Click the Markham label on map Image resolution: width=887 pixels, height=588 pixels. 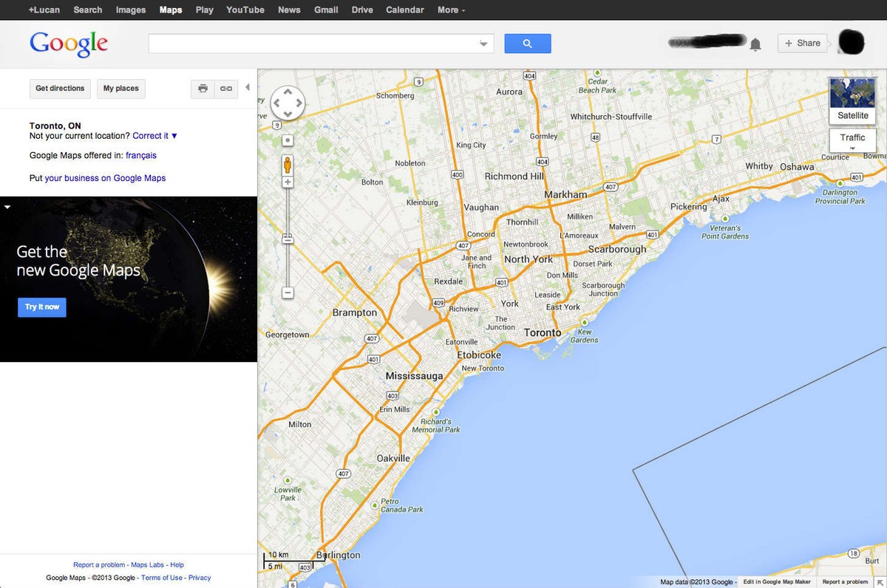(565, 194)
